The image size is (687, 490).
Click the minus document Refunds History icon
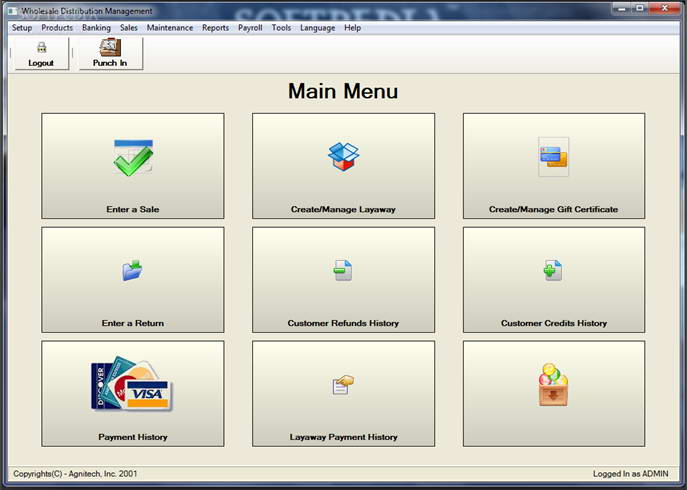(343, 270)
